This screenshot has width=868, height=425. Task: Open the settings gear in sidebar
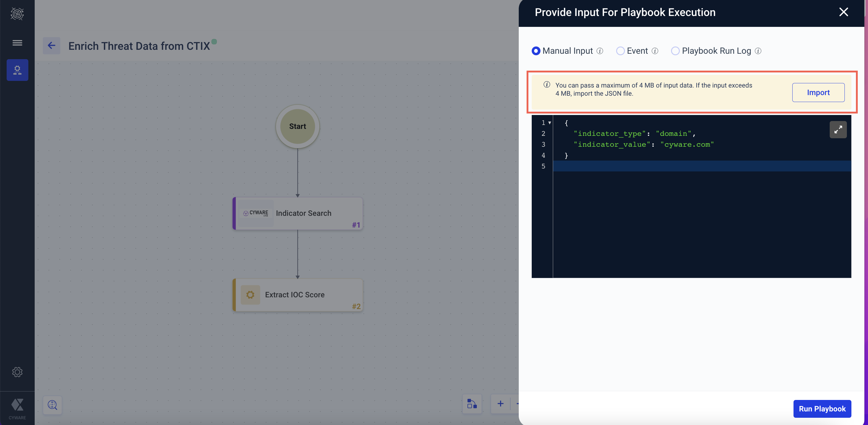tap(17, 372)
